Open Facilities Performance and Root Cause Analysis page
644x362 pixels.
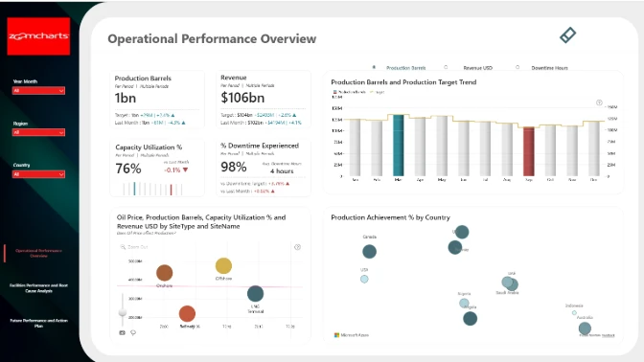(38, 288)
